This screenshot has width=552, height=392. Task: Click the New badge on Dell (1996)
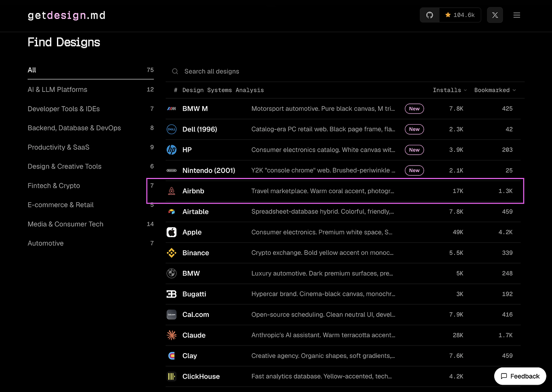[414, 129]
